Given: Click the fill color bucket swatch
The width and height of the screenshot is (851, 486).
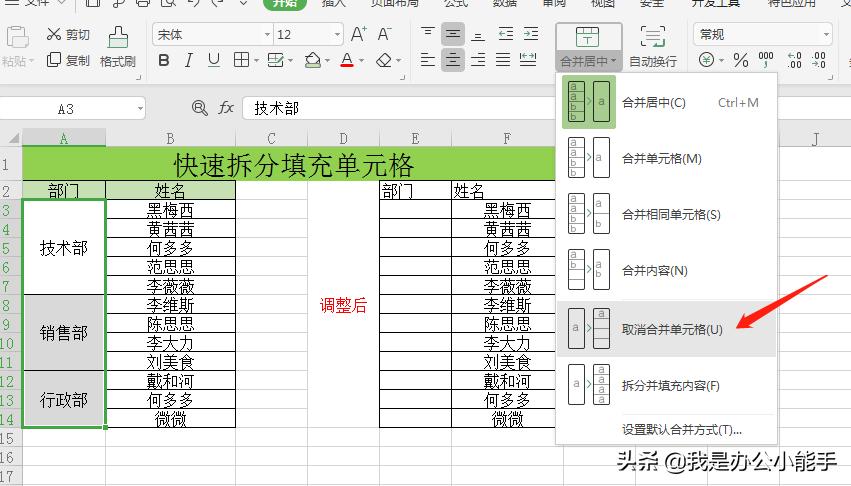Looking at the screenshot, I should pyautogui.click(x=313, y=60).
